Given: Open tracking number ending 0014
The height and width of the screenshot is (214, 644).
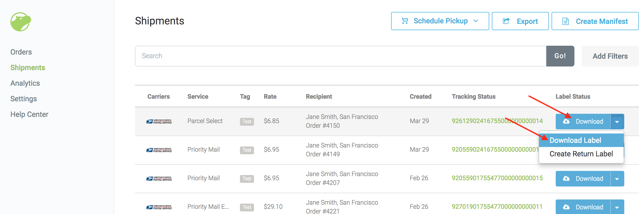Looking at the screenshot, I should (497, 121).
